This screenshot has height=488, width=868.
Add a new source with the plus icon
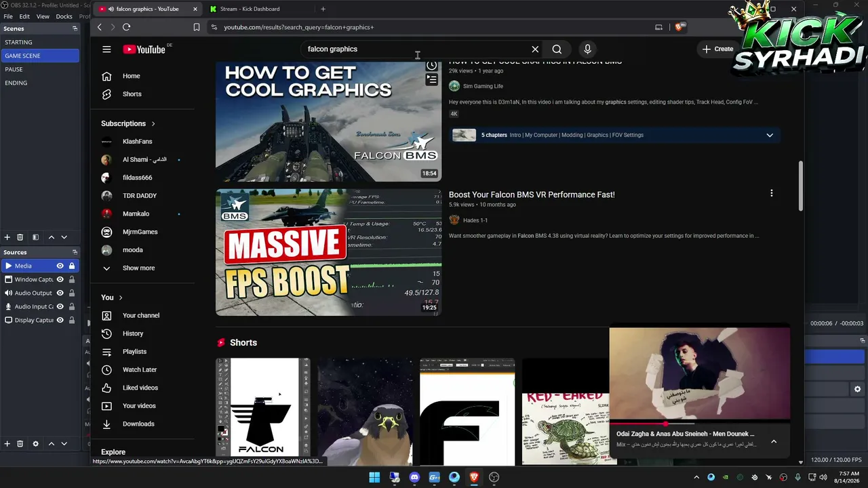click(7, 444)
